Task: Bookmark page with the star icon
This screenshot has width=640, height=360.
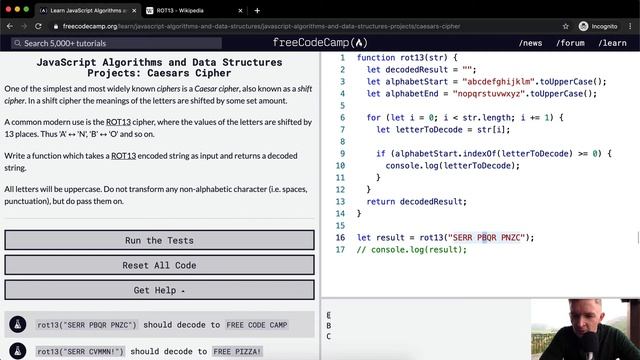Action: pyautogui.click(x=565, y=26)
